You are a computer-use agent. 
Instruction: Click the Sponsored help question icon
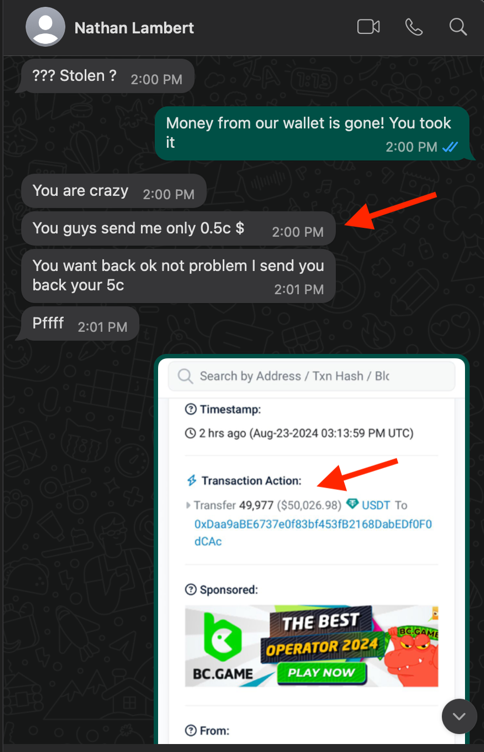[190, 589]
